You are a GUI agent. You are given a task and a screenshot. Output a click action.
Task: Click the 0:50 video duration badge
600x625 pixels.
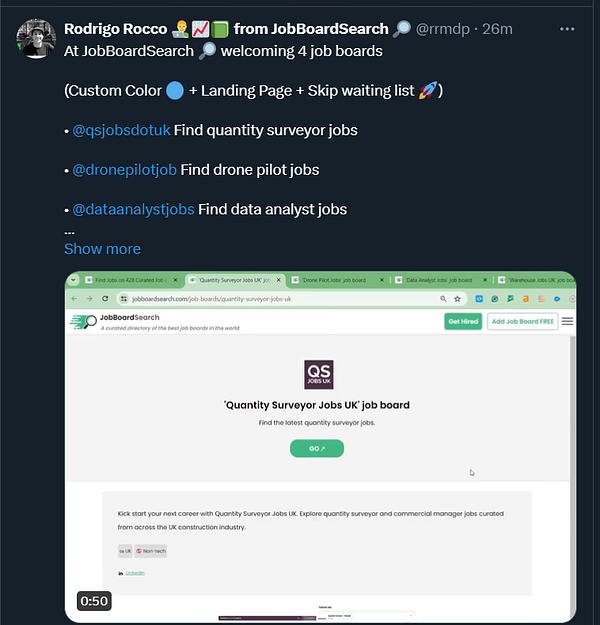coord(94,601)
